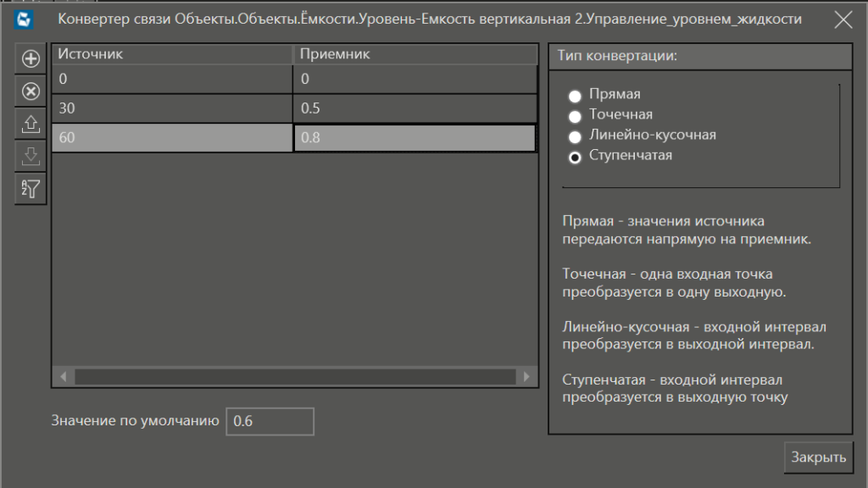This screenshot has height=488, width=868.
Task: Click the sort and filter icon
Action: pos(31,188)
